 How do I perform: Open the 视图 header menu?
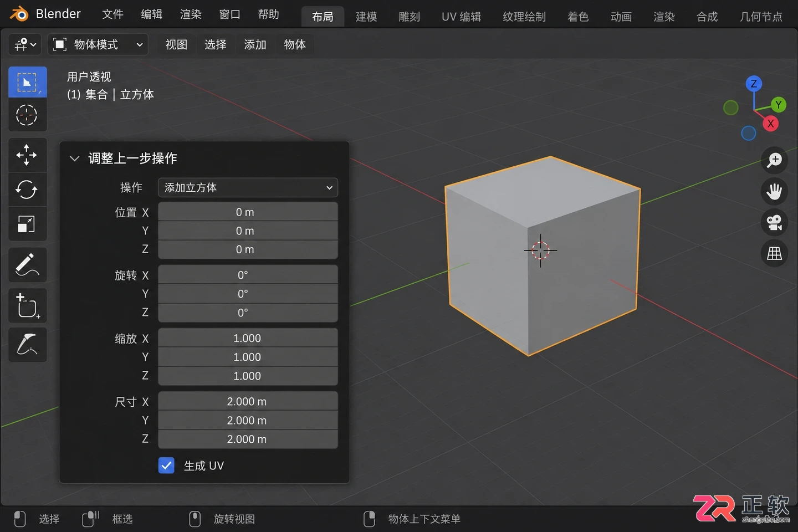coord(176,44)
